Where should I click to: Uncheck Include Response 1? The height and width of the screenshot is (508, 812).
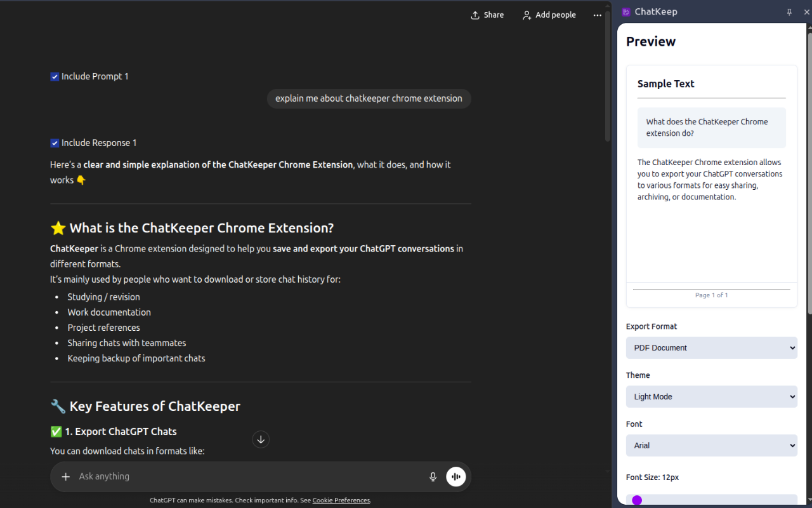click(x=55, y=142)
